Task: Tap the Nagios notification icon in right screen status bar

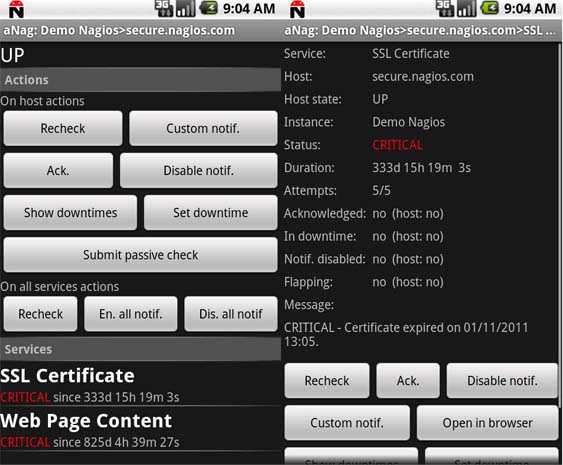Action: tap(297, 9)
